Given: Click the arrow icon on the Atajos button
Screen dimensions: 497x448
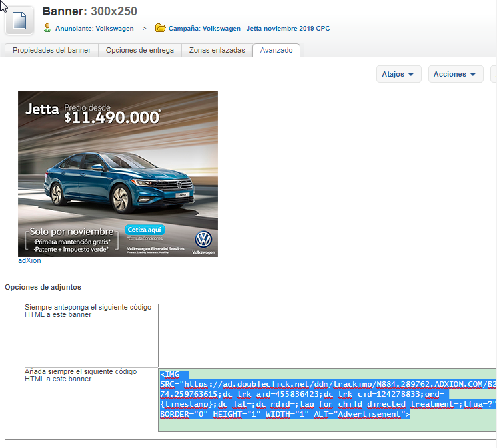Looking at the screenshot, I should (411, 74).
